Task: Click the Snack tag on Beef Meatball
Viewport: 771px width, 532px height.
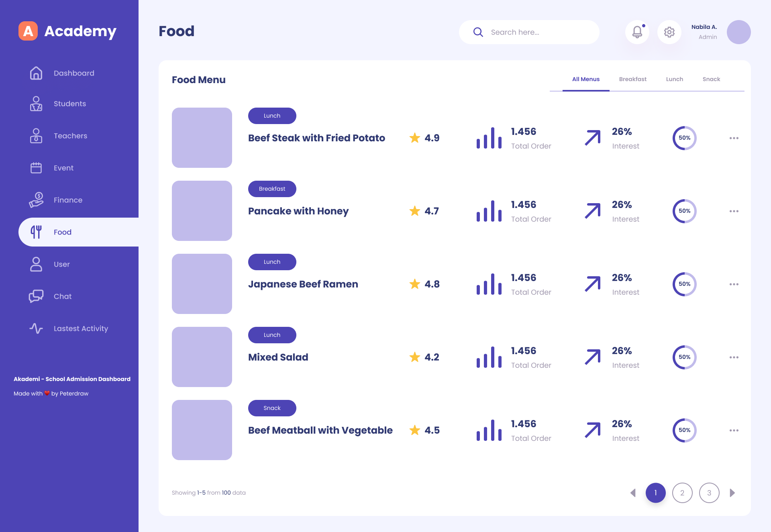Action: point(272,408)
